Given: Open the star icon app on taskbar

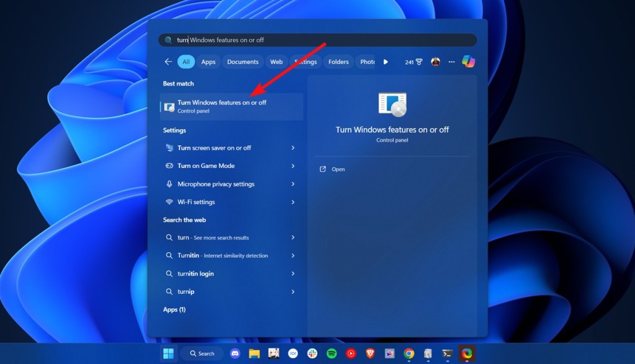Looking at the screenshot, I should pos(389,353).
